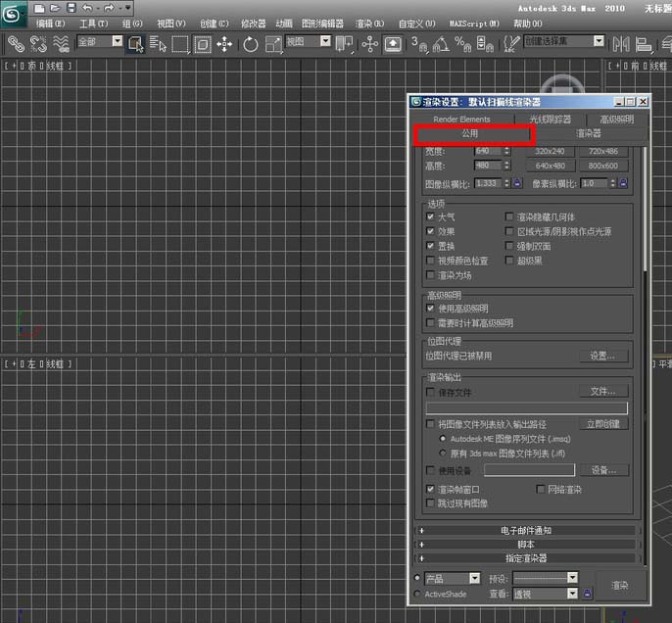Open the 全部 selection filter dropdown
Image resolution: width=672 pixels, height=623 pixels.
117,41
